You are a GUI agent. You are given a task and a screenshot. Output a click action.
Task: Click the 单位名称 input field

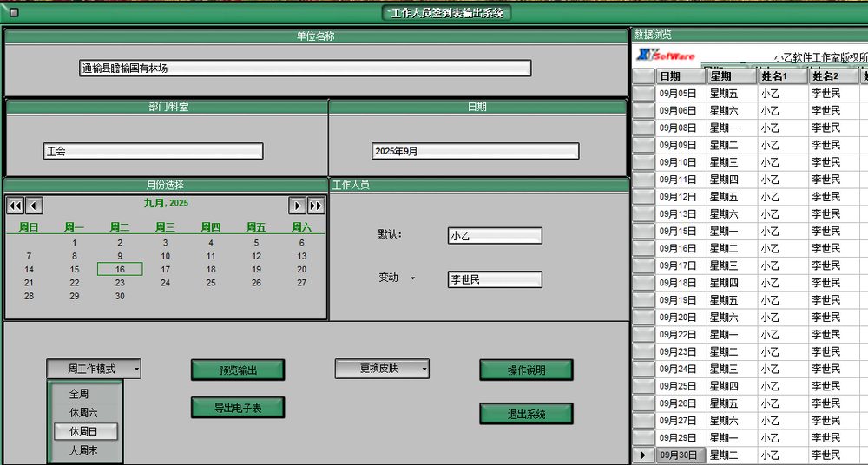[305, 68]
